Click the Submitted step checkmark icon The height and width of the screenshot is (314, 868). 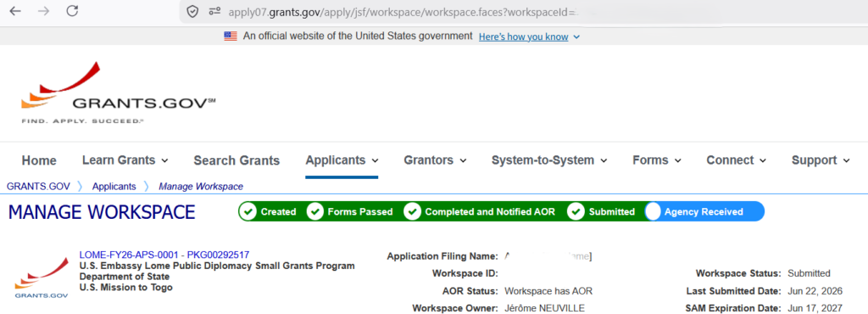pyautogui.click(x=576, y=211)
